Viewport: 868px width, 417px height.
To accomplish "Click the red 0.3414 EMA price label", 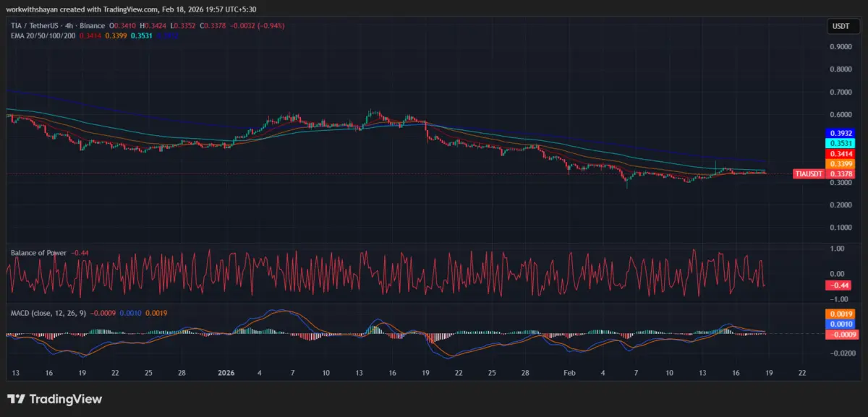I will point(839,154).
